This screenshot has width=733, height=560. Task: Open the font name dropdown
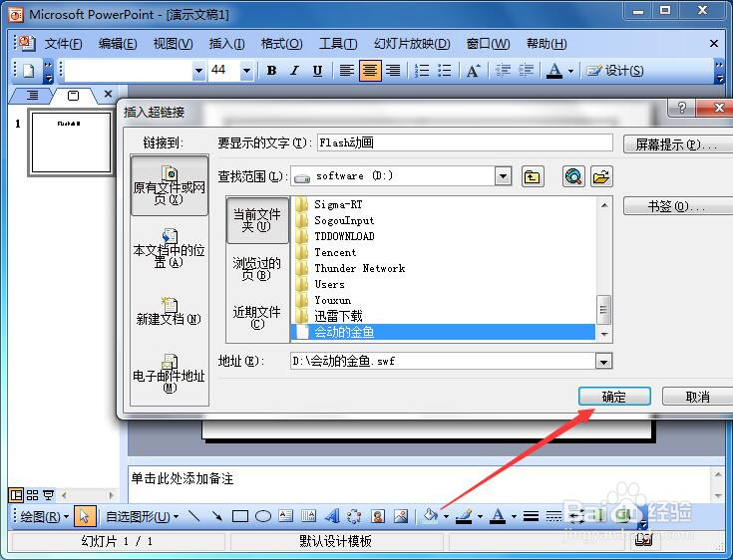click(198, 71)
